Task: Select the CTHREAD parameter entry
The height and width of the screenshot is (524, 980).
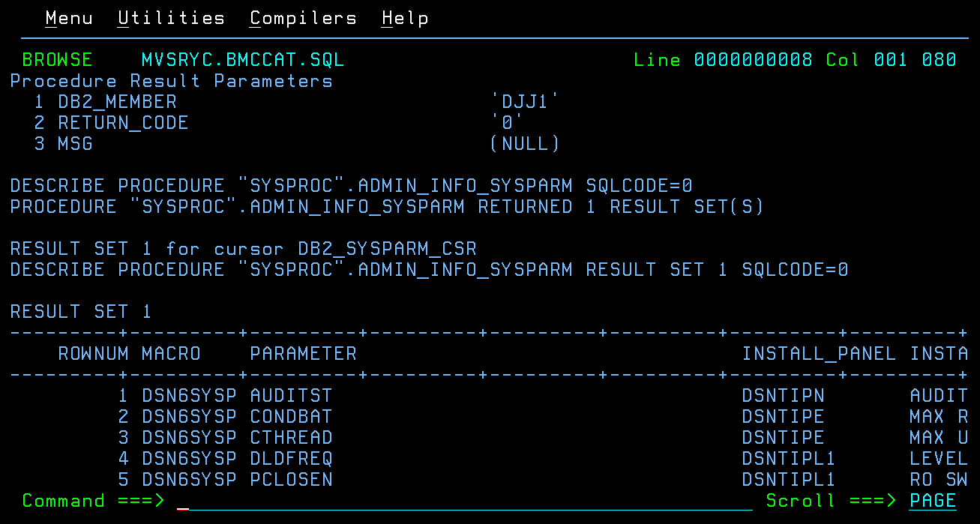Action: [x=291, y=438]
